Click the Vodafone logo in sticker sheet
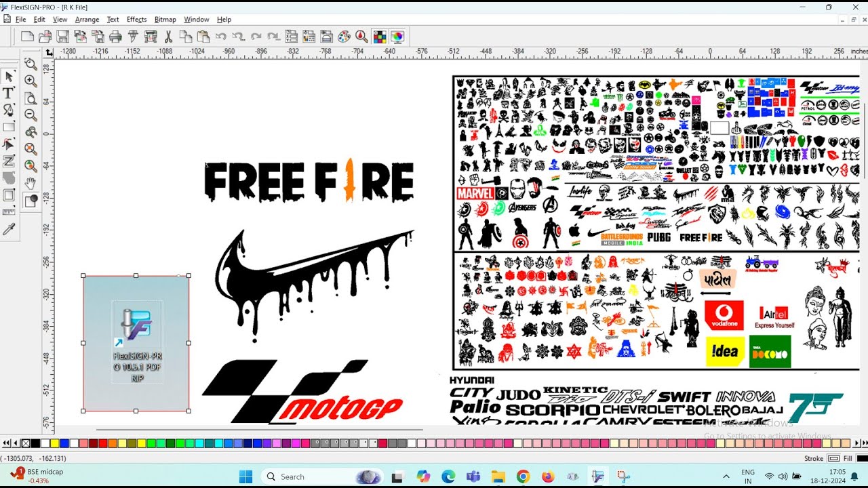Viewport: 868px width, 488px height. [x=724, y=316]
